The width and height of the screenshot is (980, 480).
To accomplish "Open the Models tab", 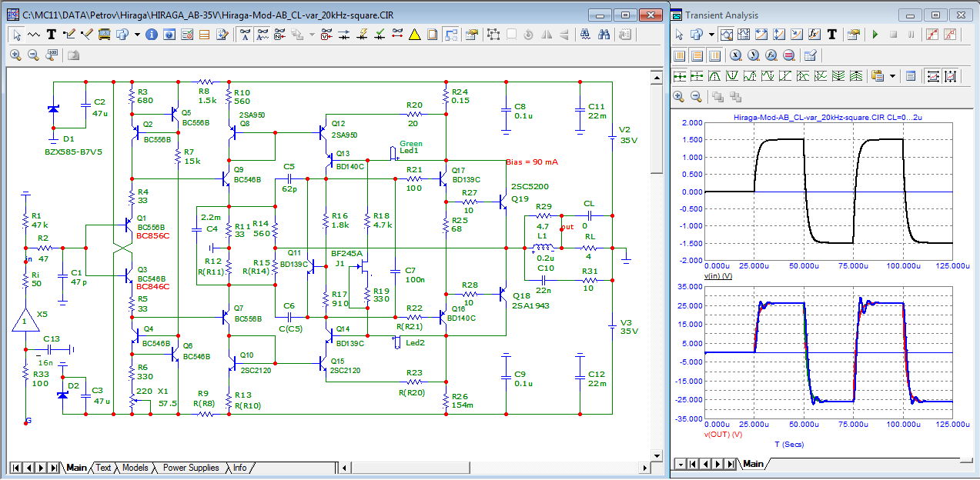I will coord(135,468).
